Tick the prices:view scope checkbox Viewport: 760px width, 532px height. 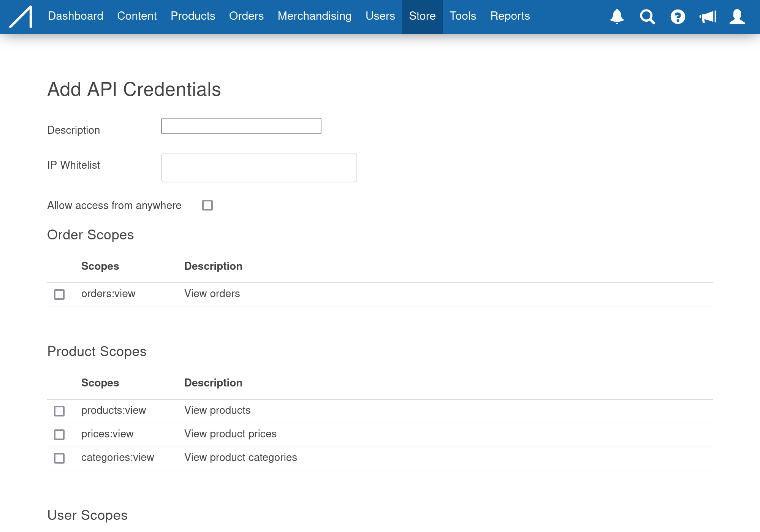(59, 435)
